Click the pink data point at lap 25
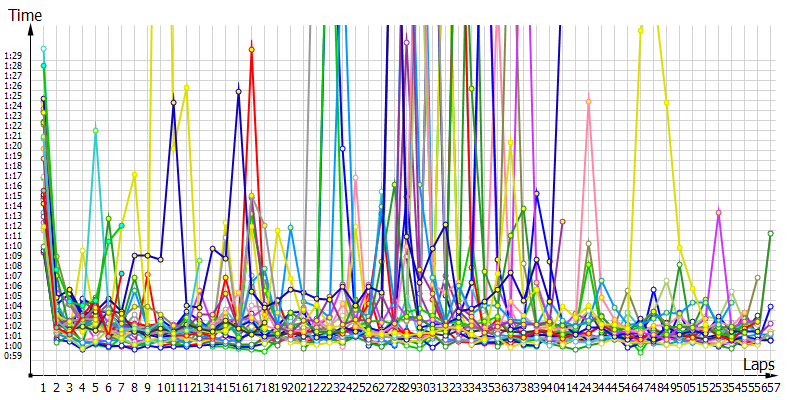800x400 pixels. [x=355, y=177]
